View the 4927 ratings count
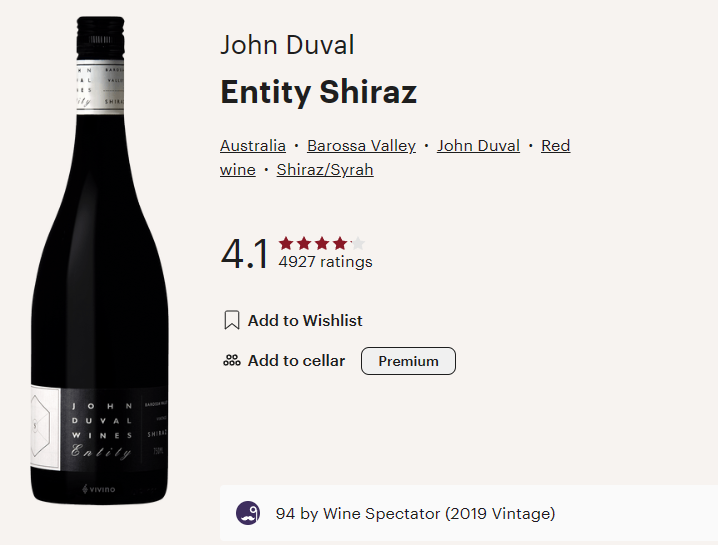Viewport: 718px width, 545px height. click(x=325, y=263)
